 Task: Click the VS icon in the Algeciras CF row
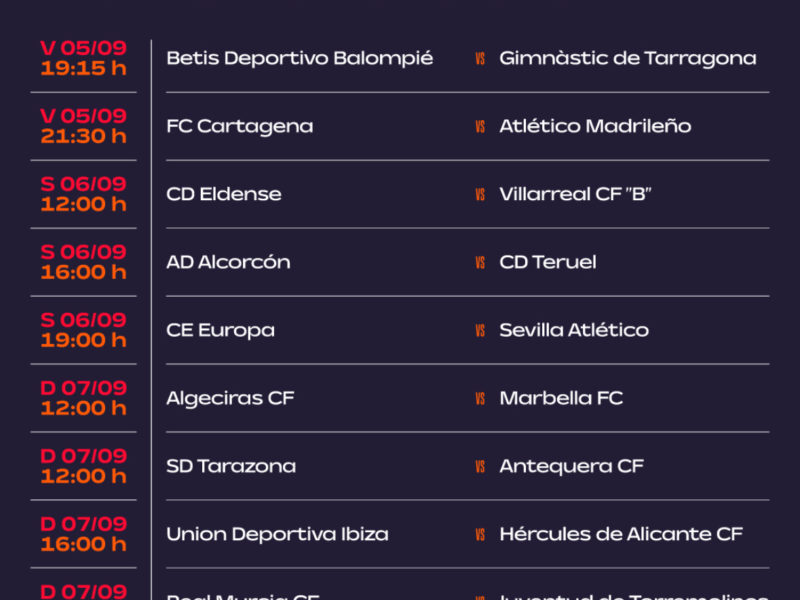pyautogui.click(x=480, y=398)
